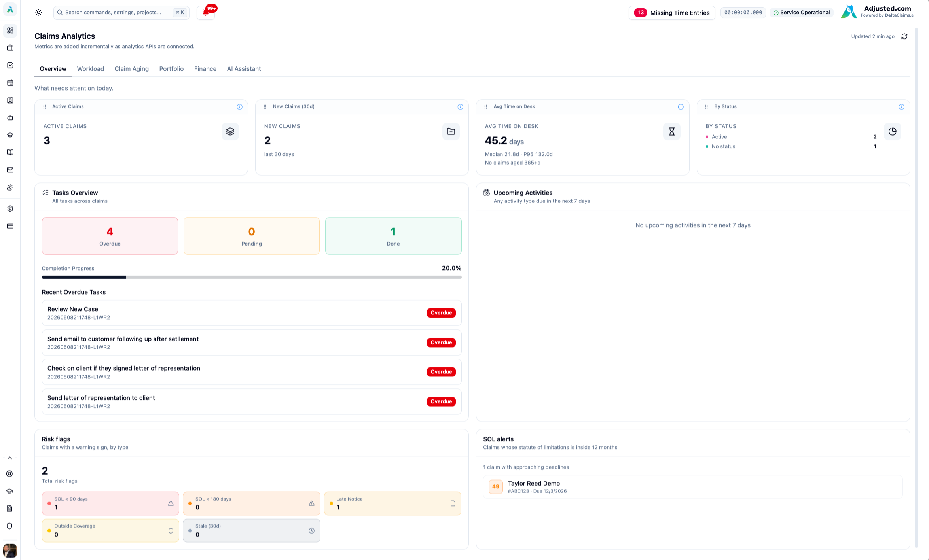This screenshot has width=929, height=560.
Task: Switch to the Finance tab
Action: point(205,69)
